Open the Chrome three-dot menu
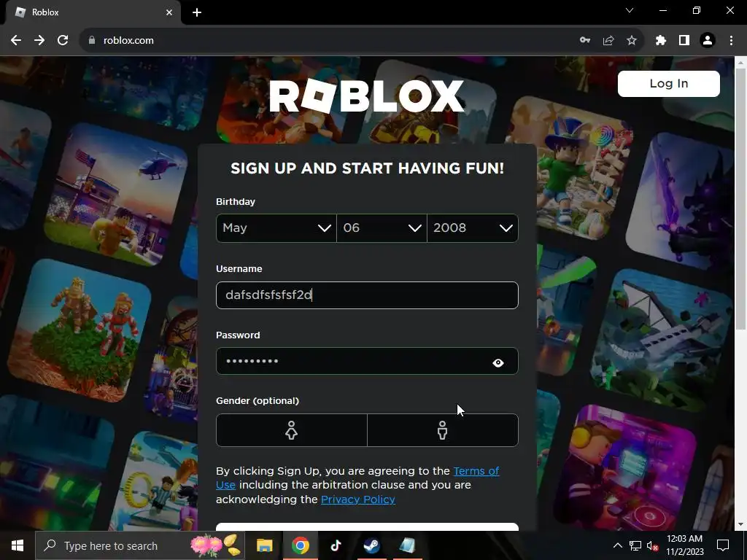Screen dimensions: 747x560 pyautogui.click(x=731, y=41)
